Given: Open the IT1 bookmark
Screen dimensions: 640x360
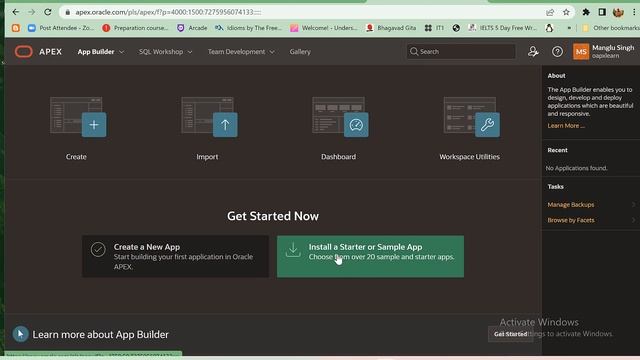Looking at the screenshot, I should [x=434, y=28].
